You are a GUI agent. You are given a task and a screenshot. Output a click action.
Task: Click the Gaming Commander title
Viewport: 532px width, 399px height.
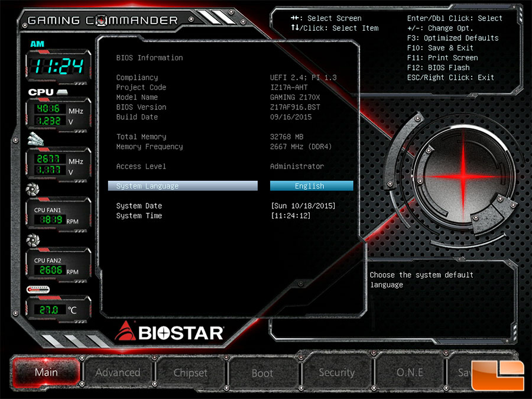coord(103,20)
